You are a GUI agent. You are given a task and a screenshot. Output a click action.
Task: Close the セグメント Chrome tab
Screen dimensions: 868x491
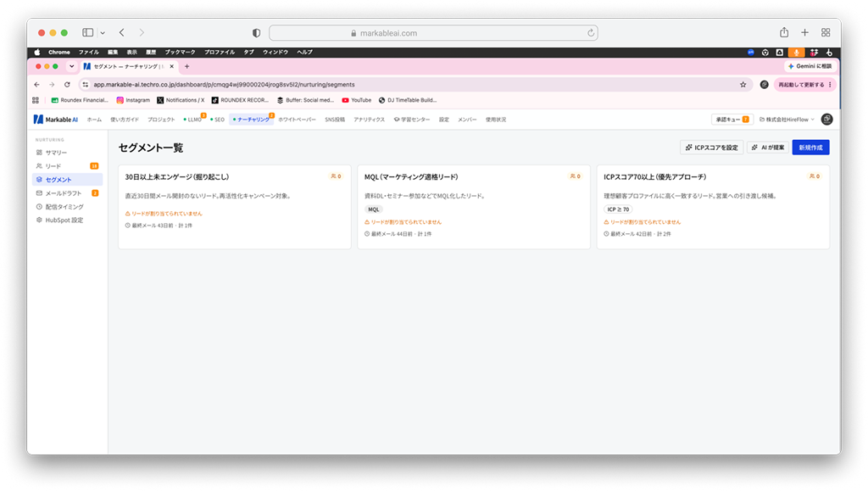171,66
